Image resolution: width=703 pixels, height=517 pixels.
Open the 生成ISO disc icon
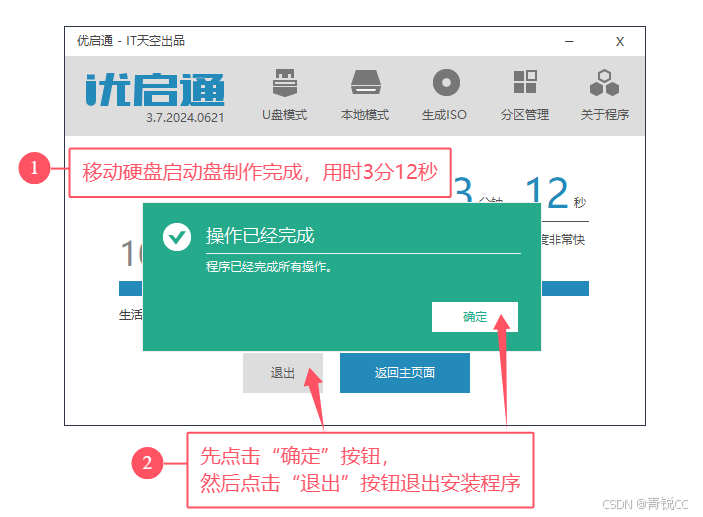point(446,83)
